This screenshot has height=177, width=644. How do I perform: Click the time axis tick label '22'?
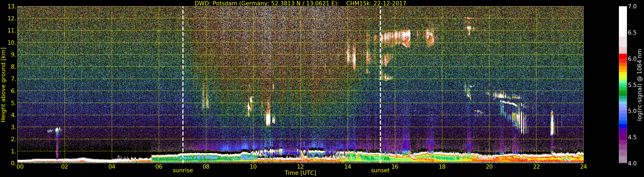coord(536,167)
